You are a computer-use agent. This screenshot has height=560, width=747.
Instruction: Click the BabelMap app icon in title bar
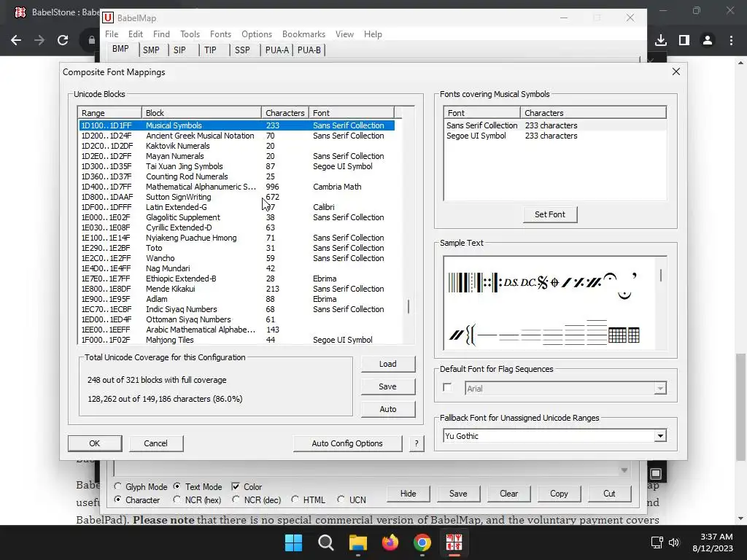[108, 18]
